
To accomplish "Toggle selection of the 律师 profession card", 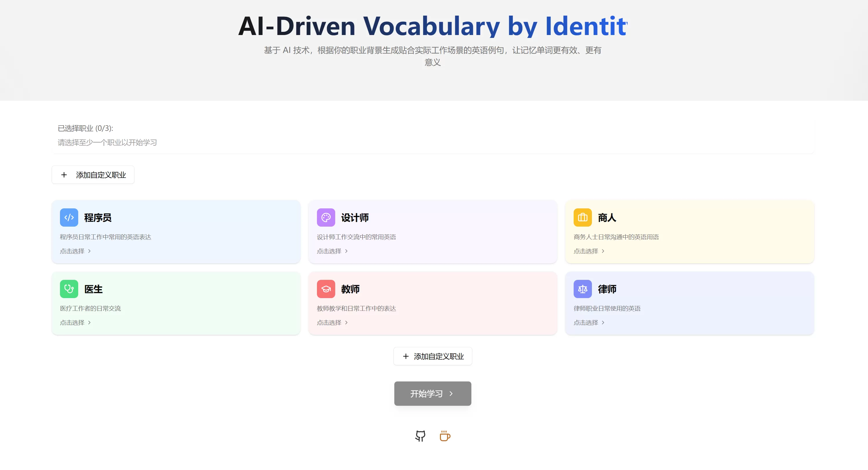I will [x=690, y=303].
